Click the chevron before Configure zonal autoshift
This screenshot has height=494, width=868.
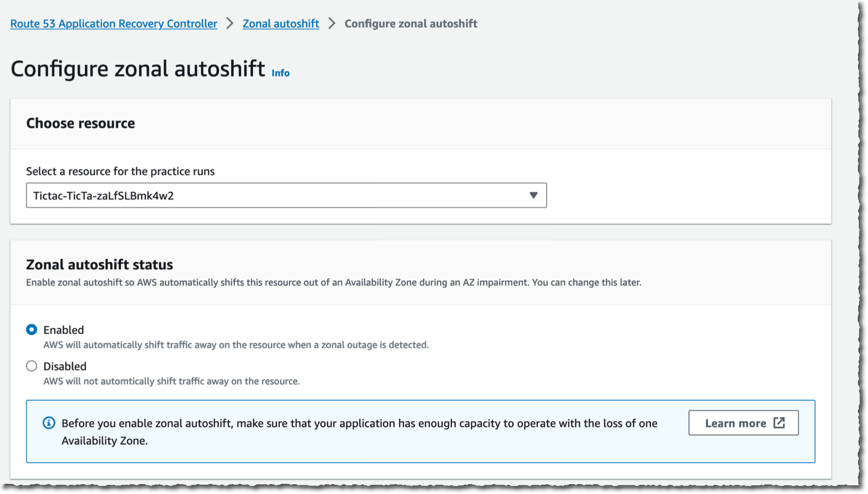coord(331,23)
